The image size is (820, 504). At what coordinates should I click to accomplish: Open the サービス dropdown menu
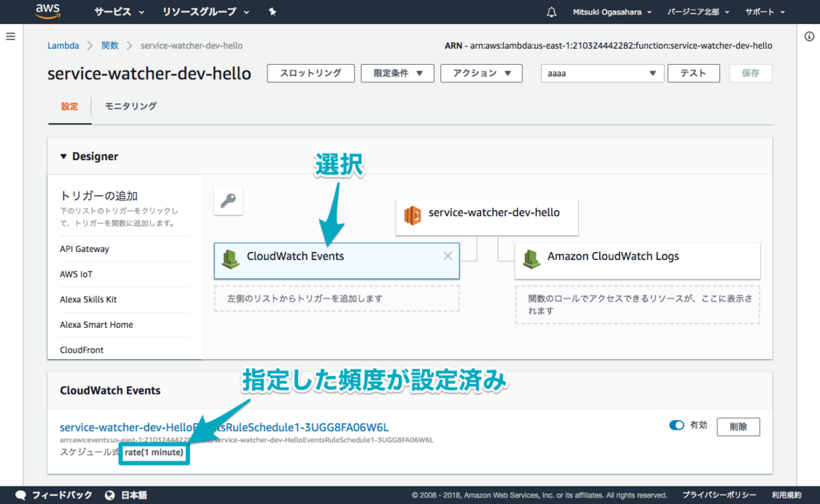[119, 11]
